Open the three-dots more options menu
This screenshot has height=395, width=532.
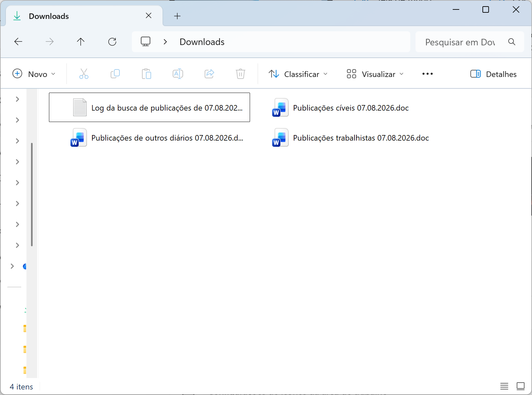(428, 74)
